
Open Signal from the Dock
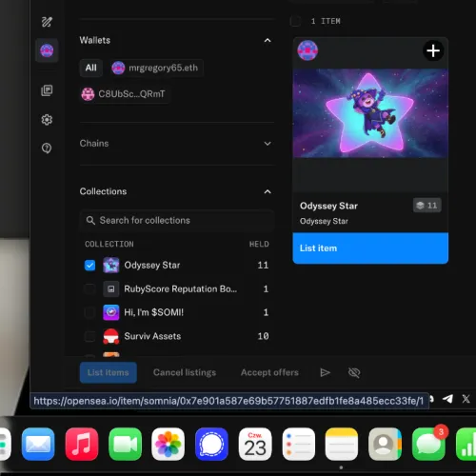click(x=211, y=444)
